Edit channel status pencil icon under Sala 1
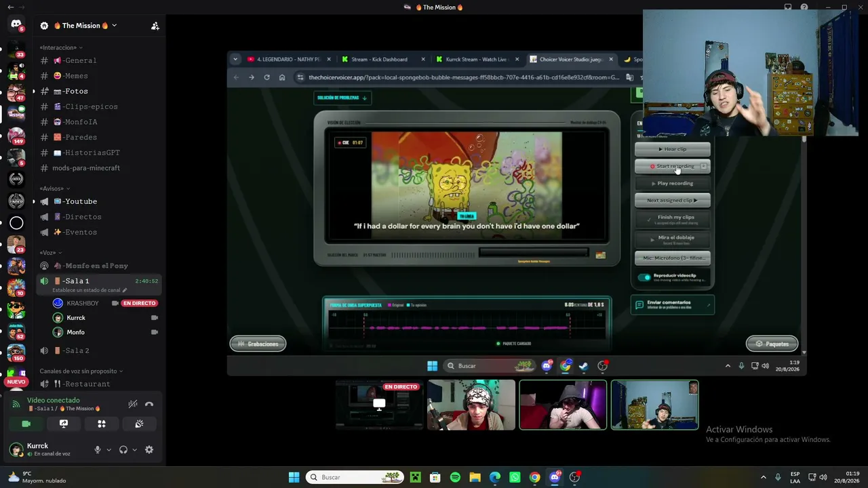 (124, 290)
